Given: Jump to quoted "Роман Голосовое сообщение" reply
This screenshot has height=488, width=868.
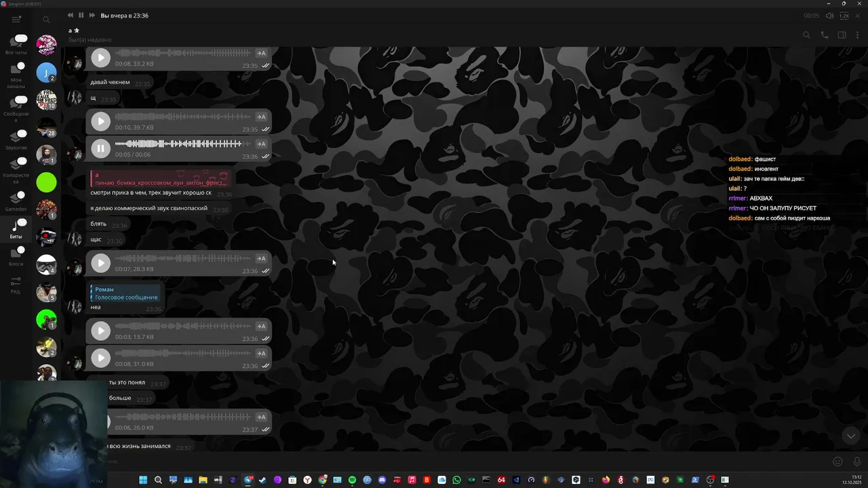Looking at the screenshot, I should [x=125, y=293].
